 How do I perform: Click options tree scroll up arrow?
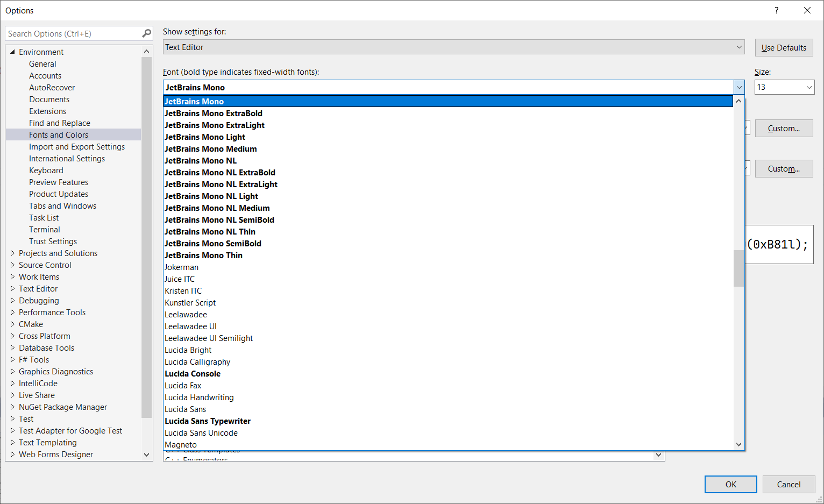tap(146, 52)
